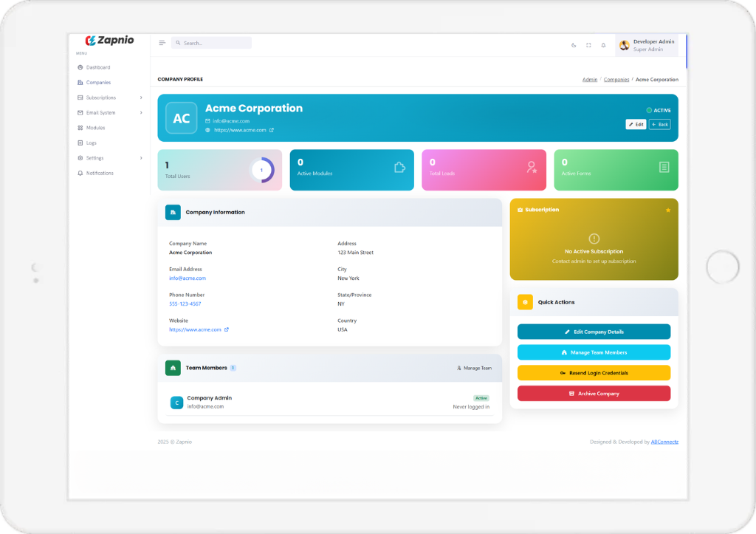The height and width of the screenshot is (534, 756).
Task: Click the Active Forms document icon
Action: tap(664, 168)
